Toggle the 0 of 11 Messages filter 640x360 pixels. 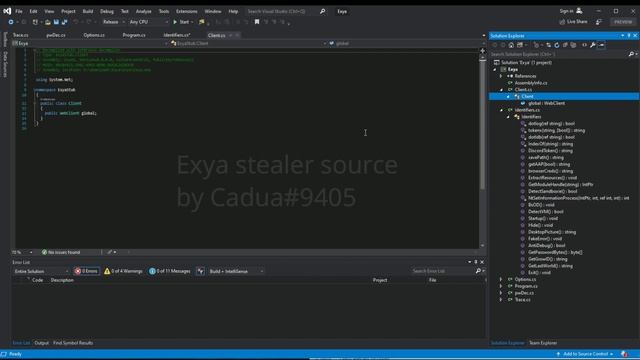click(x=169, y=271)
